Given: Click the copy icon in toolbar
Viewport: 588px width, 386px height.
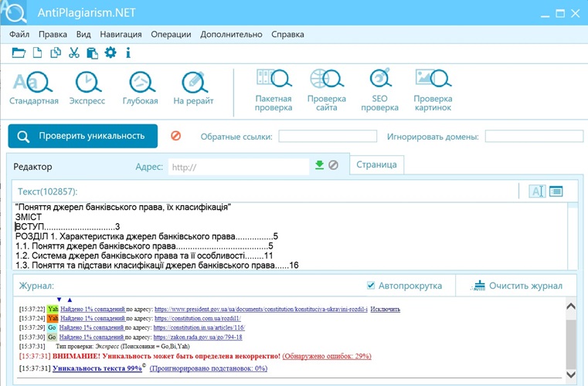Looking at the screenshot, I should coord(56,52).
